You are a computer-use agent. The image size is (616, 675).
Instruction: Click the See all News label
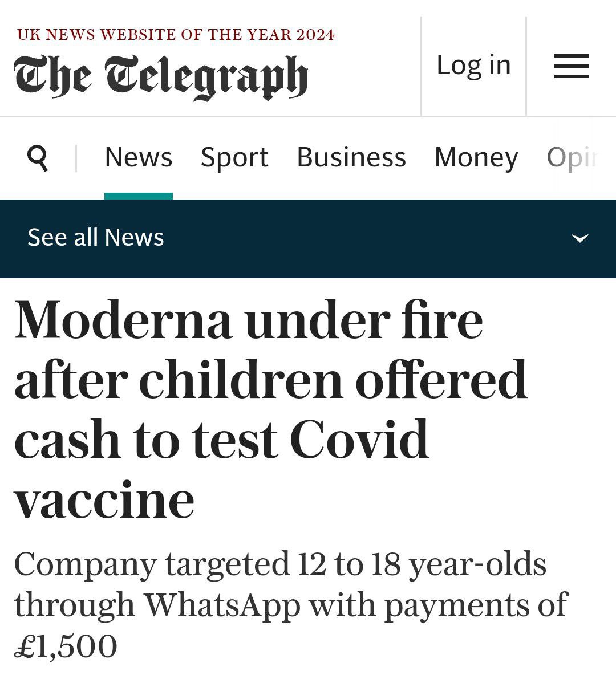pos(96,238)
